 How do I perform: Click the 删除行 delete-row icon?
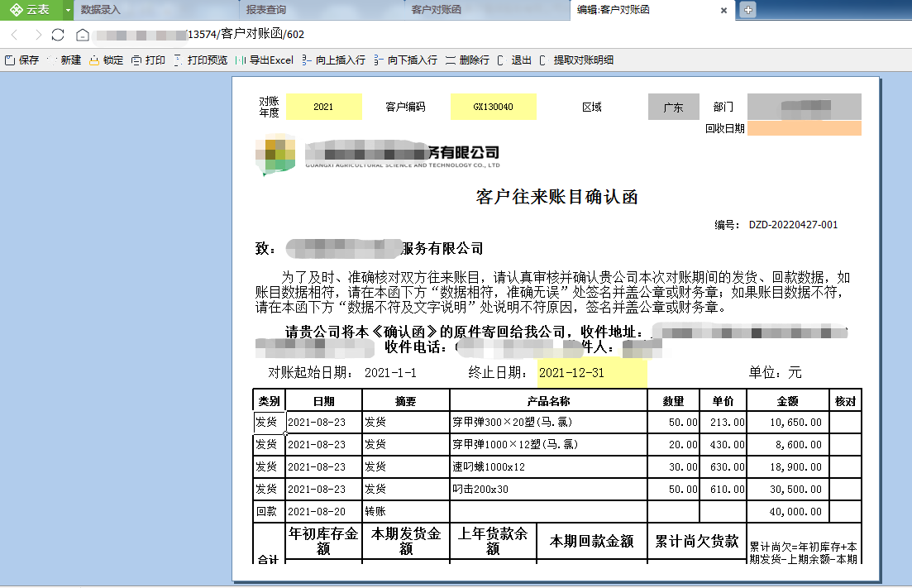coord(450,60)
